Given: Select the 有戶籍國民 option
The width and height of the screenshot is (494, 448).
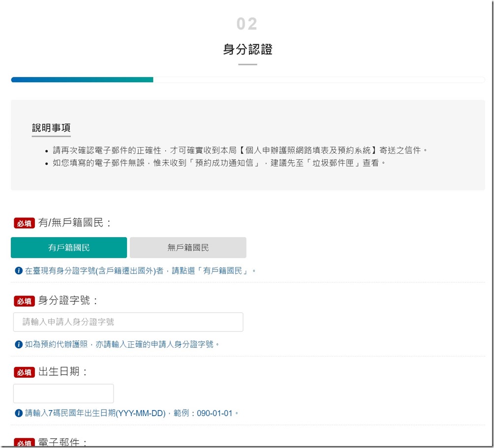Looking at the screenshot, I should click(x=69, y=248).
